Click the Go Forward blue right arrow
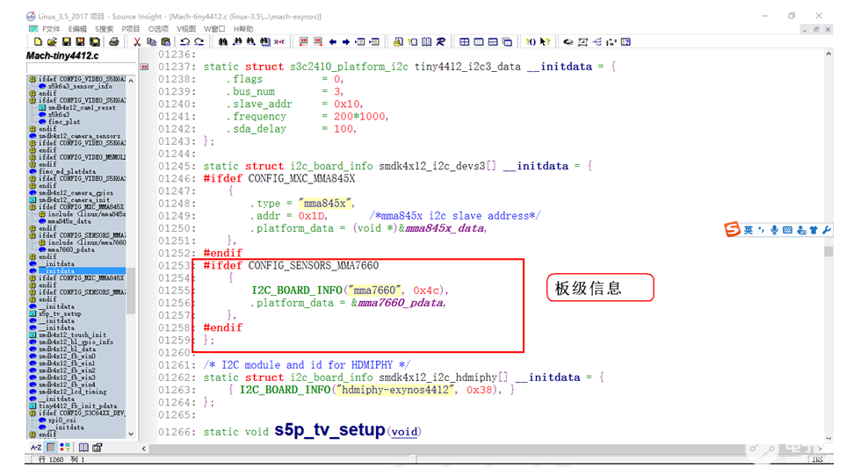 pyautogui.click(x=346, y=41)
